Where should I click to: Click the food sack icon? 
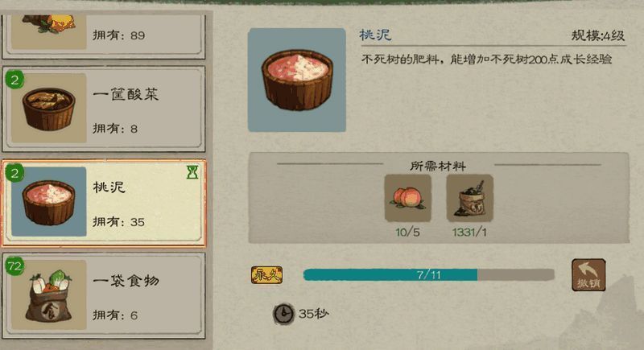(49, 294)
